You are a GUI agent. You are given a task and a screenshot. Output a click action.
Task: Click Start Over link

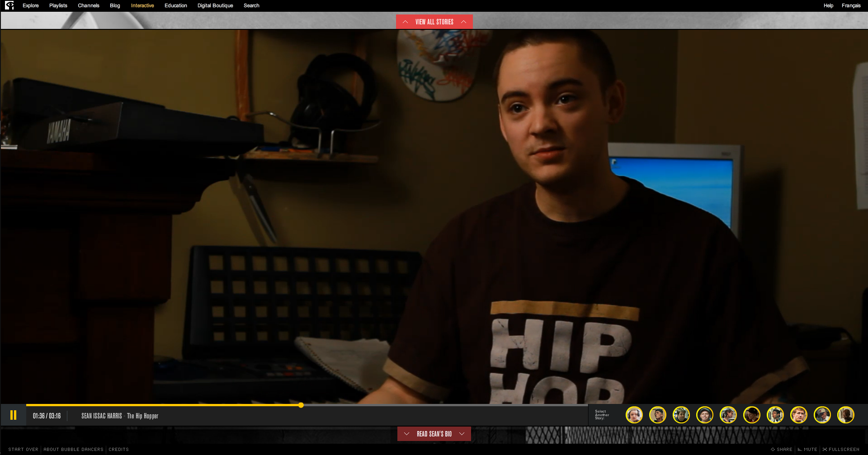[24, 450]
